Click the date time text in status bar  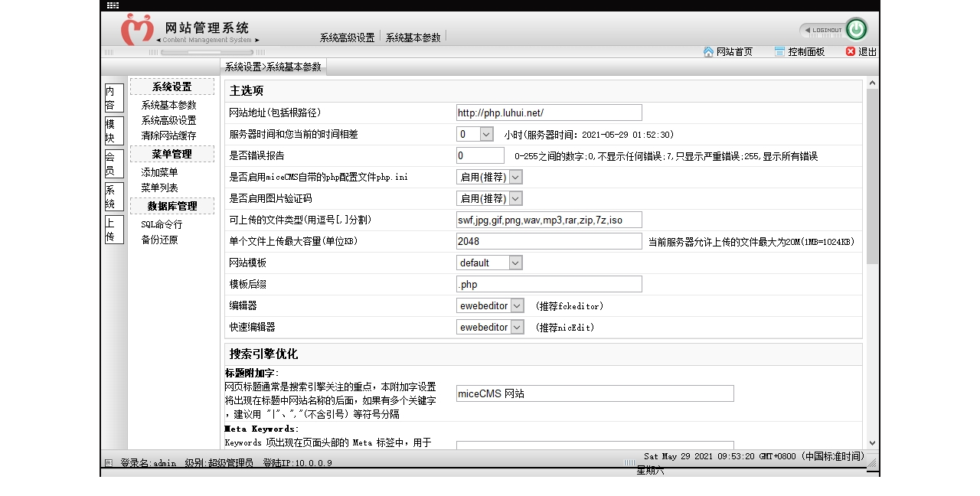(754, 456)
